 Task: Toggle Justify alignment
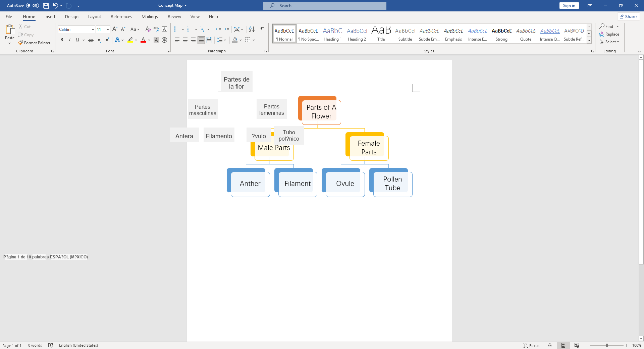click(201, 40)
